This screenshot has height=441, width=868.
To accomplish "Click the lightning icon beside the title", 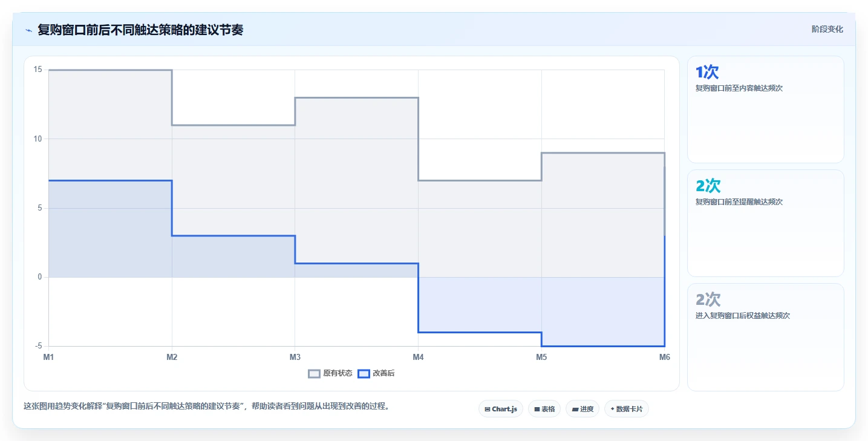I will [x=28, y=30].
